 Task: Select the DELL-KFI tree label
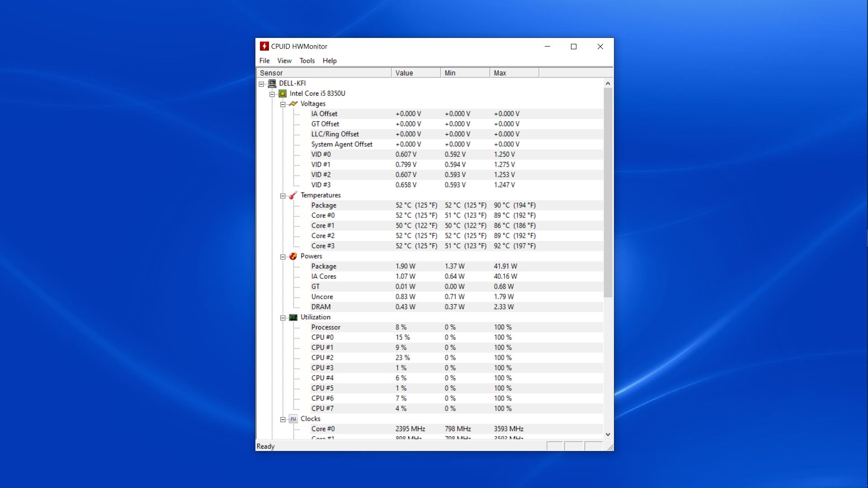[x=292, y=83]
